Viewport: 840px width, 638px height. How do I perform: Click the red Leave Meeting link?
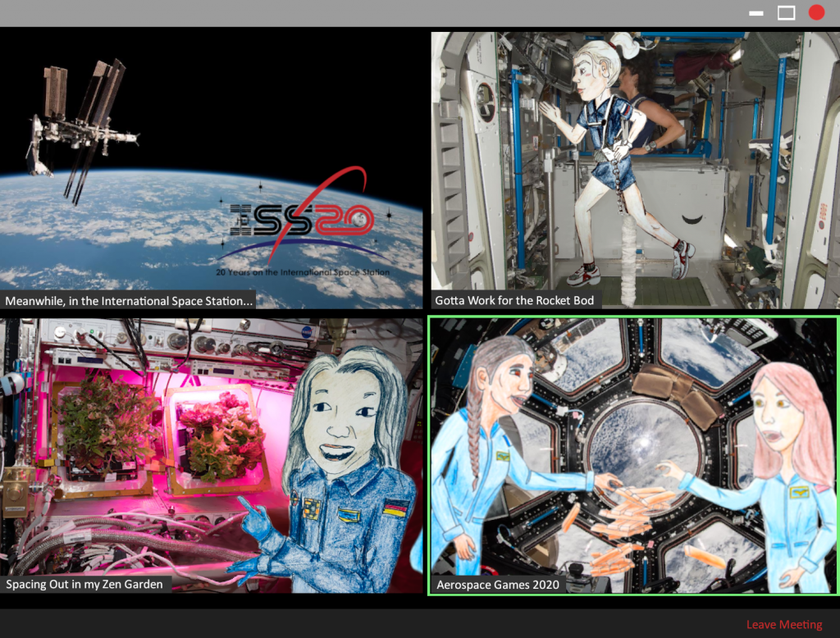pos(783,624)
